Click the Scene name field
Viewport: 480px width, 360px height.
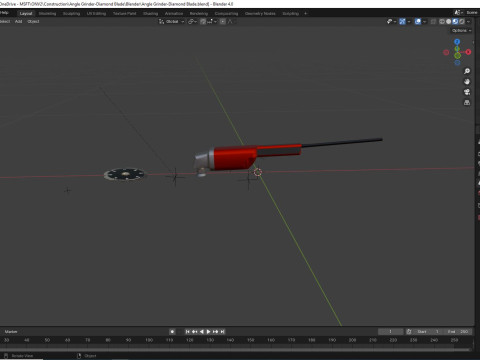click(x=472, y=12)
